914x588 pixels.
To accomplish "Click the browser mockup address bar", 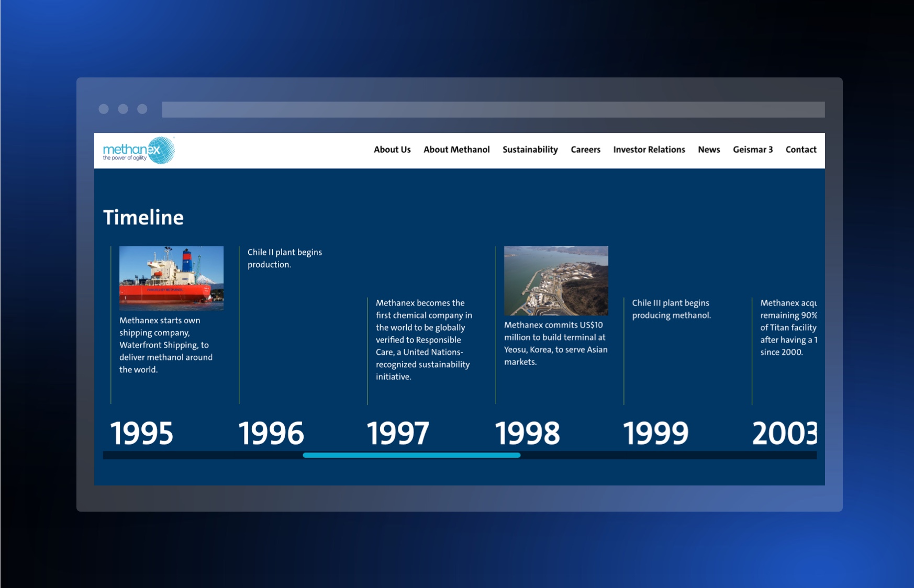I will point(493,109).
